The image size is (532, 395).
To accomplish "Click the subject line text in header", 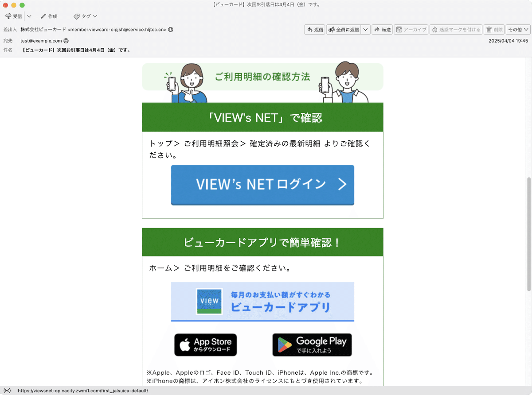I will [x=76, y=50].
